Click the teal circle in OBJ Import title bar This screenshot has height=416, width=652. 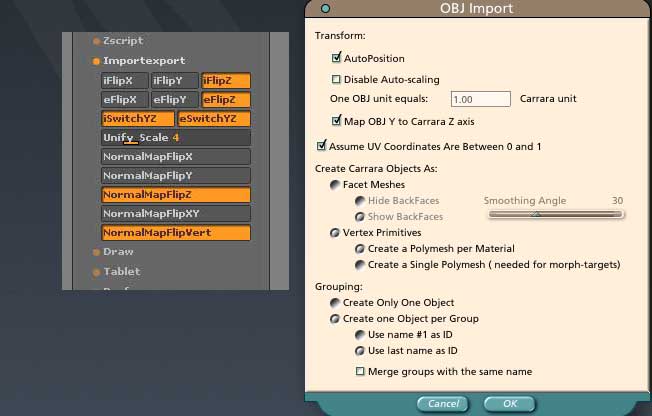click(x=326, y=8)
